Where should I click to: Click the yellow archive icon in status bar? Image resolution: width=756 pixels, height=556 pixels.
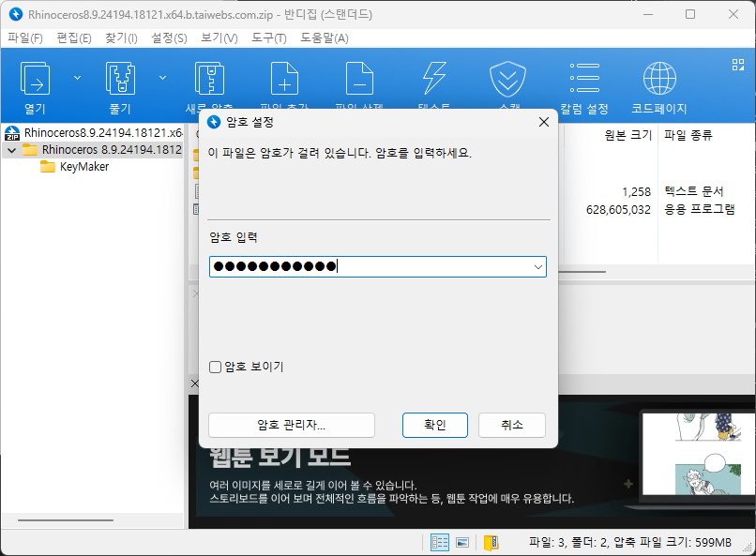point(491,543)
